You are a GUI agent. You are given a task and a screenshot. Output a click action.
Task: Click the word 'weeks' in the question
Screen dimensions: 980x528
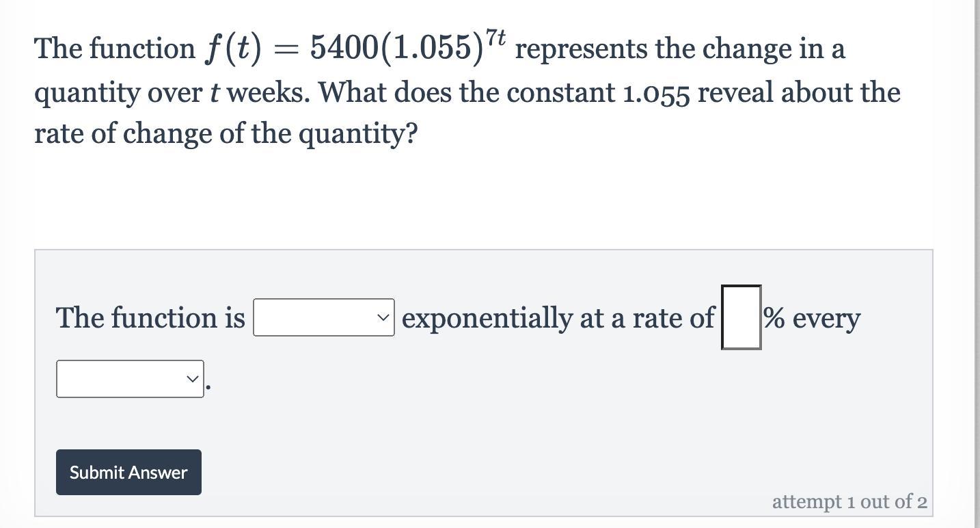(x=268, y=93)
